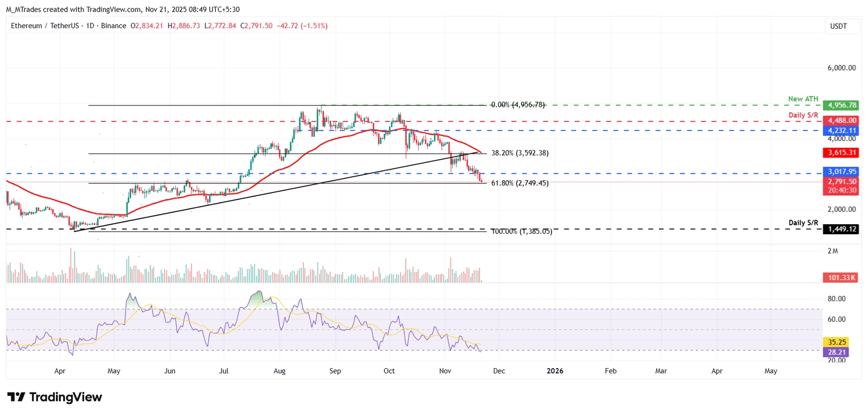Select the New ATH text annotation

(803, 99)
